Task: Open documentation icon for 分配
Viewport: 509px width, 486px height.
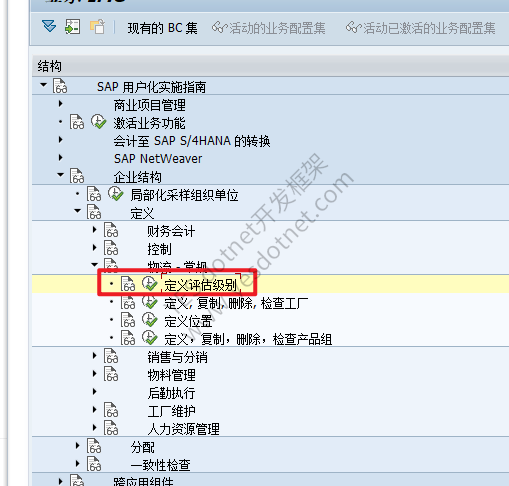Action: tap(94, 446)
